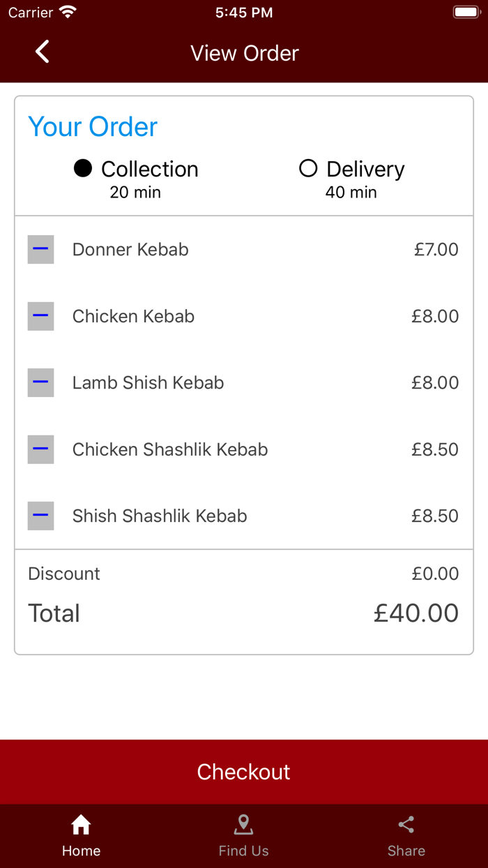488x868 pixels.
Task: Tap the Your Order heading
Action: click(93, 126)
